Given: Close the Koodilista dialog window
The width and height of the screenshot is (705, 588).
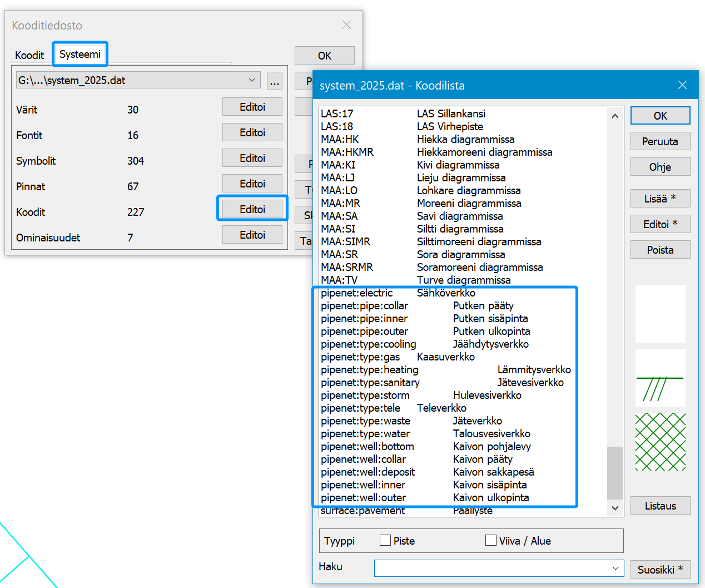Looking at the screenshot, I should pyautogui.click(x=682, y=85).
